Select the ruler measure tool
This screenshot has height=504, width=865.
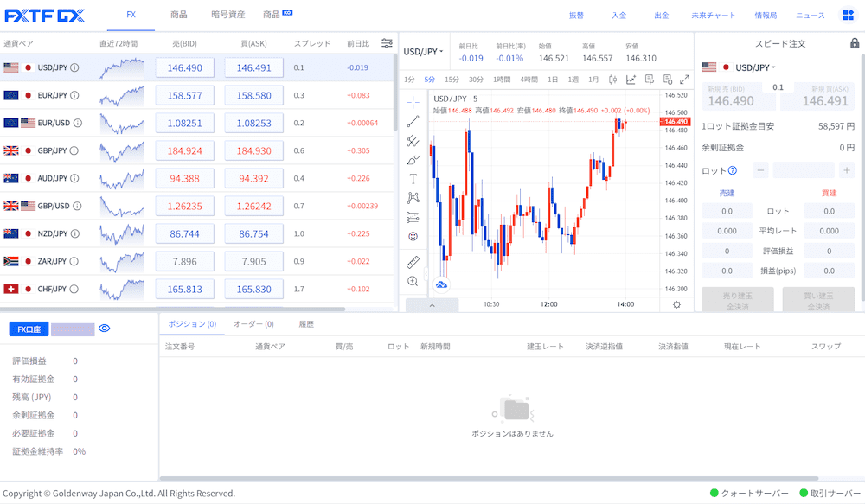pyautogui.click(x=413, y=262)
